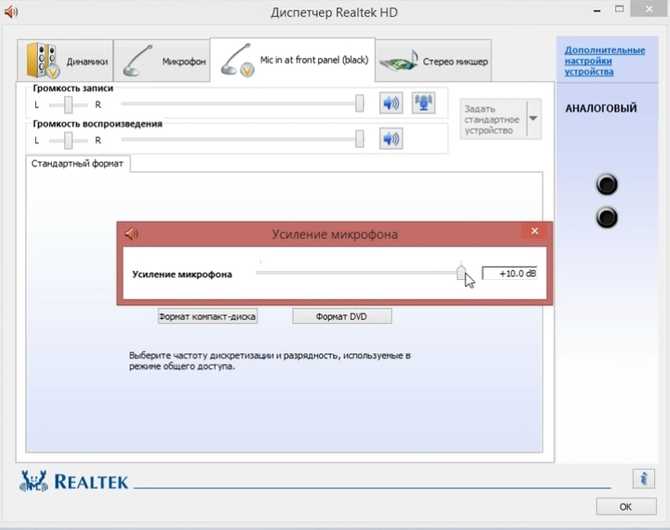
Task: Click the АНАЛОГОВЫЙ heading
Action: (x=601, y=108)
